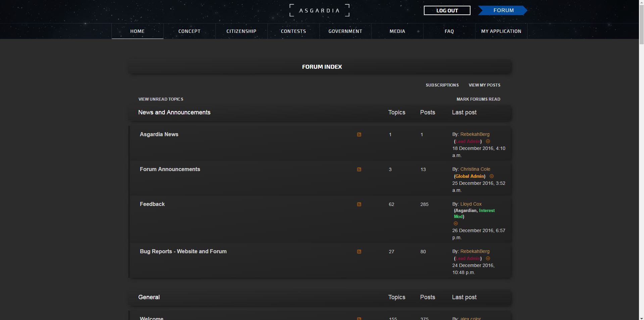This screenshot has width=644, height=320.
Task: Open RebekahBerg profile in Asgardia News row
Action: point(475,134)
